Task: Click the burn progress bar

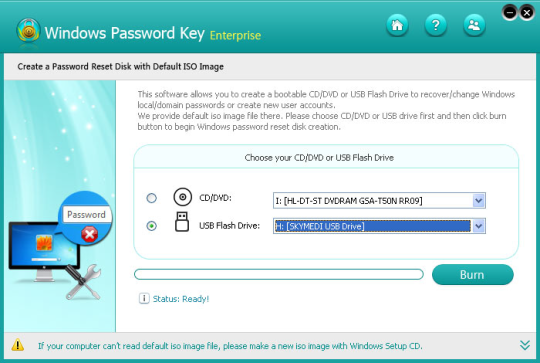Action: coord(279,274)
